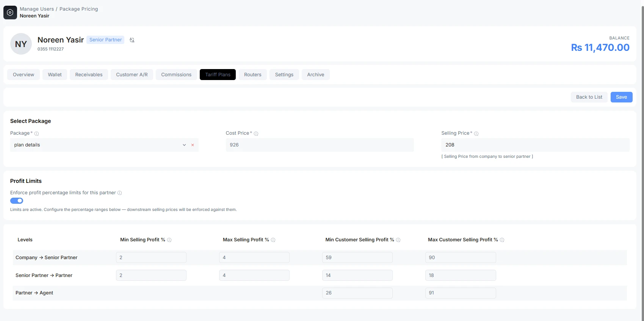Clear the selected package with the red X
The image size is (644, 321).
[x=193, y=145]
